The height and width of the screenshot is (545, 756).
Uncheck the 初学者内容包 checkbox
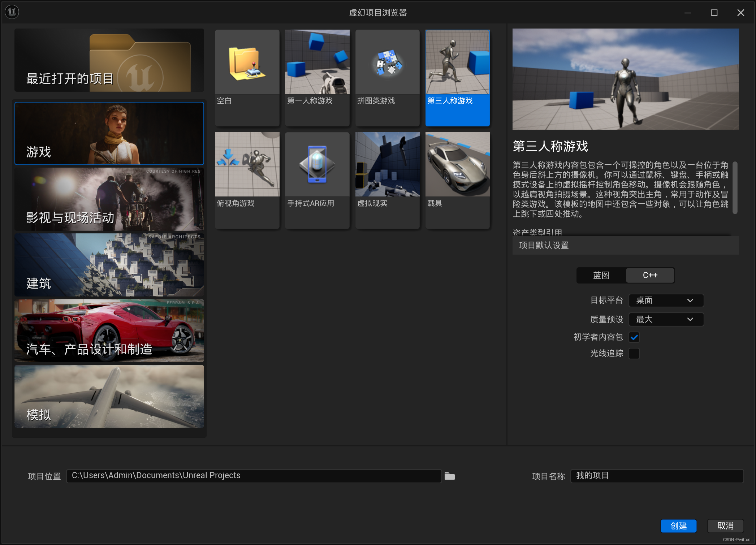[634, 337]
